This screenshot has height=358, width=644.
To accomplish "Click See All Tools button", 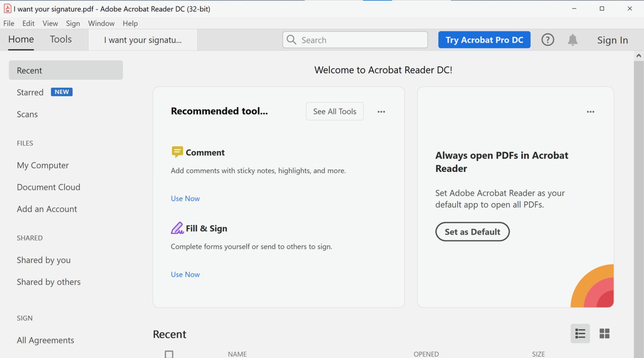I will [x=334, y=111].
